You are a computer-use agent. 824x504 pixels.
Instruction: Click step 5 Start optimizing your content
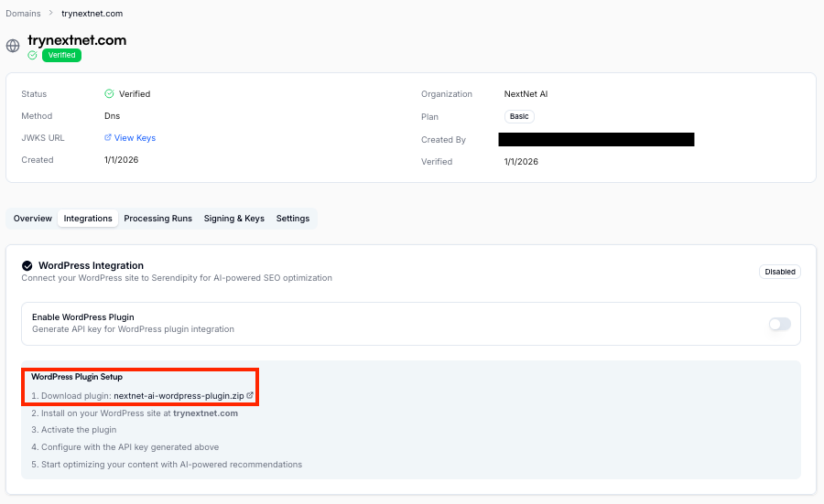tap(167, 464)
